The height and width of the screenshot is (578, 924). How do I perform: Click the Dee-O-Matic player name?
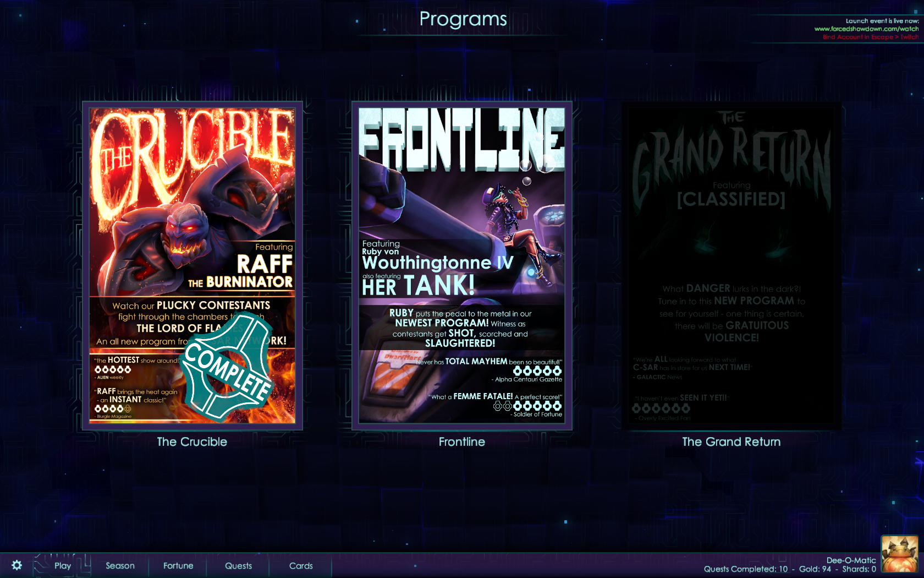(851, 560)
